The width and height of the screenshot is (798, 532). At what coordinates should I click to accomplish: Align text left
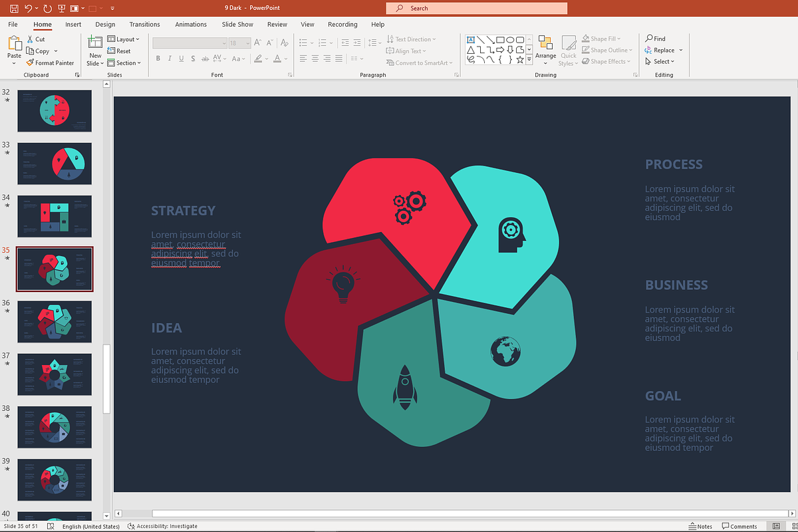pyautogui.click(x=303, y=59)
